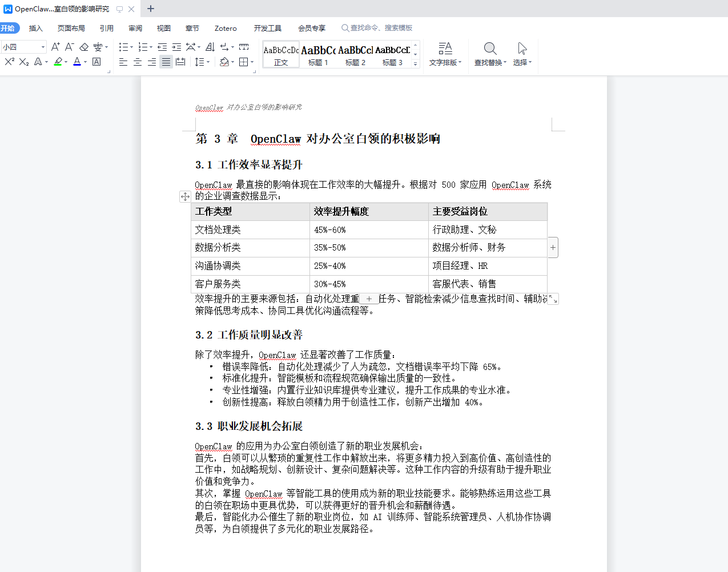Expand the borders dropdown arrow
This screenshot has width=728, height=572.
point(252,62)
